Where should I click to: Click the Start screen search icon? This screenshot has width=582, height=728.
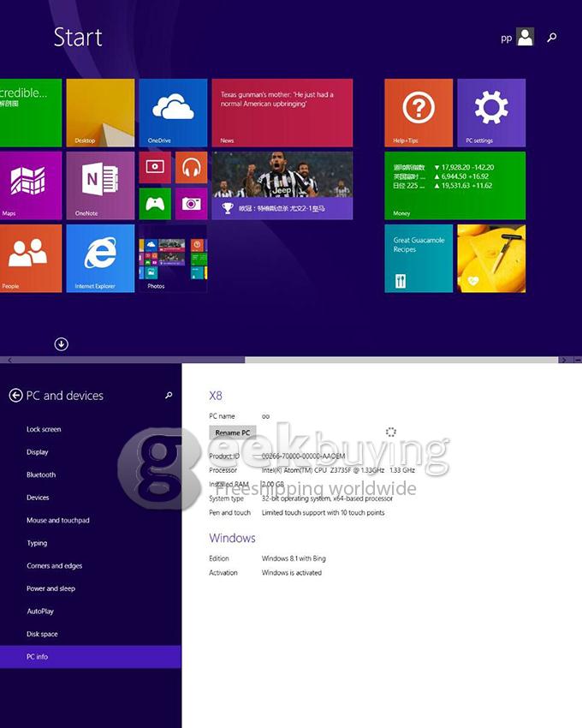tap(552, 38)
